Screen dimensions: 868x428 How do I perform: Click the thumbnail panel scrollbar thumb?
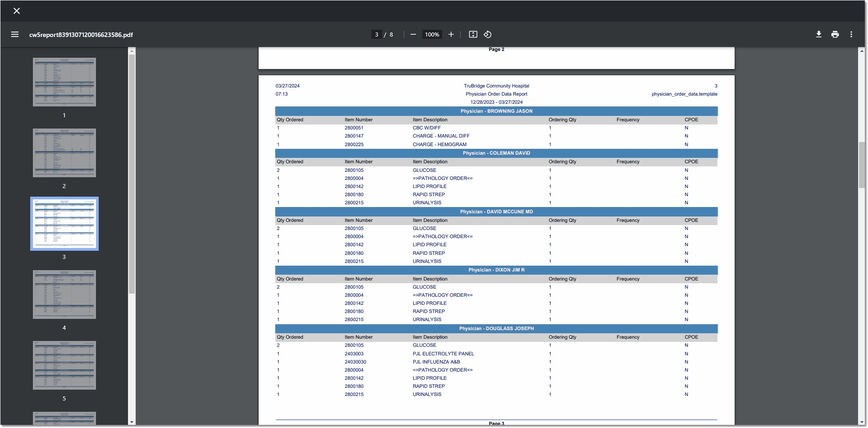[x=132, y=174]
